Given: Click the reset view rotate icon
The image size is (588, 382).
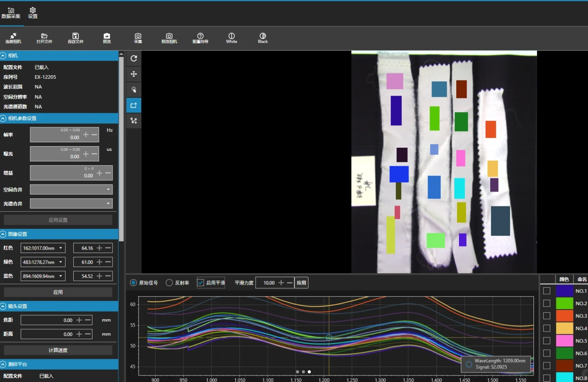Looking at the screenshot, I should [134, 58].
